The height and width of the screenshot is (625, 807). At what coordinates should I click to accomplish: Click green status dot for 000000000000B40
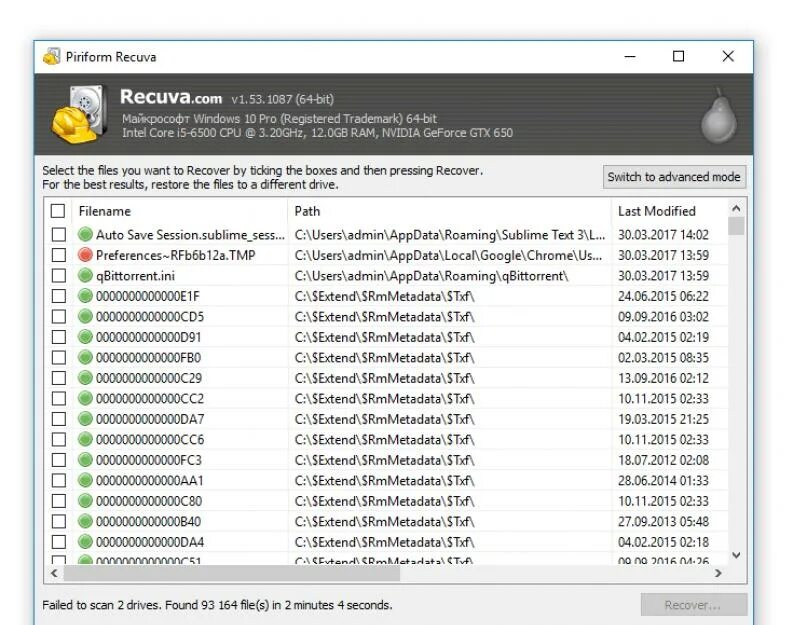[85, 521]
